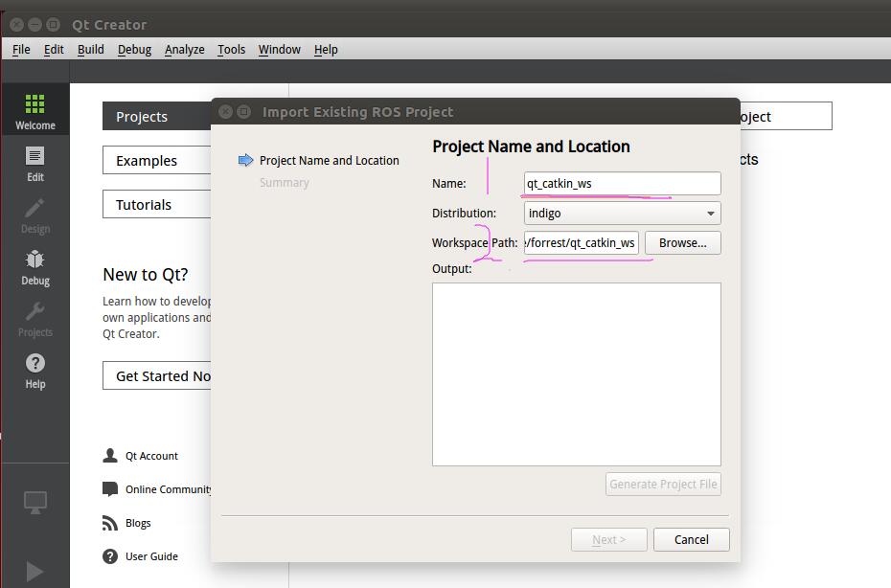Click the blue arrow wizard step icon
This screenshot has width=891, height=588.
click(245, 160)
